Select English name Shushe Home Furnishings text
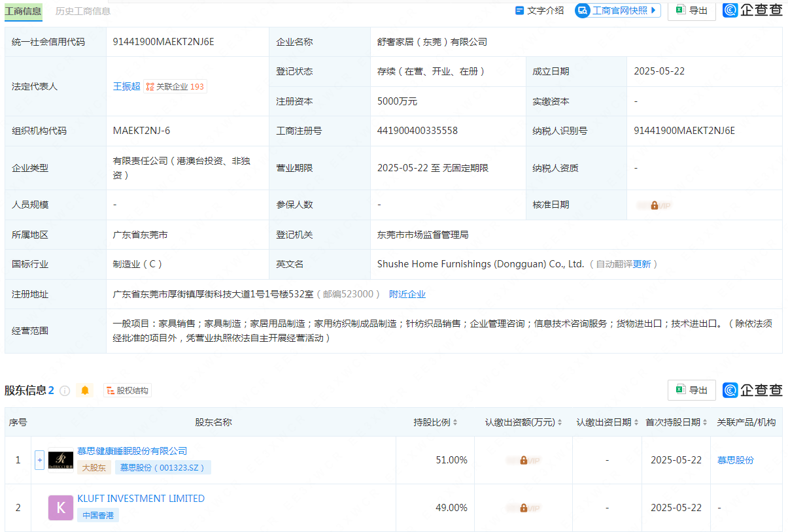Screen dimensions: 788x532 tap(481, 264)
